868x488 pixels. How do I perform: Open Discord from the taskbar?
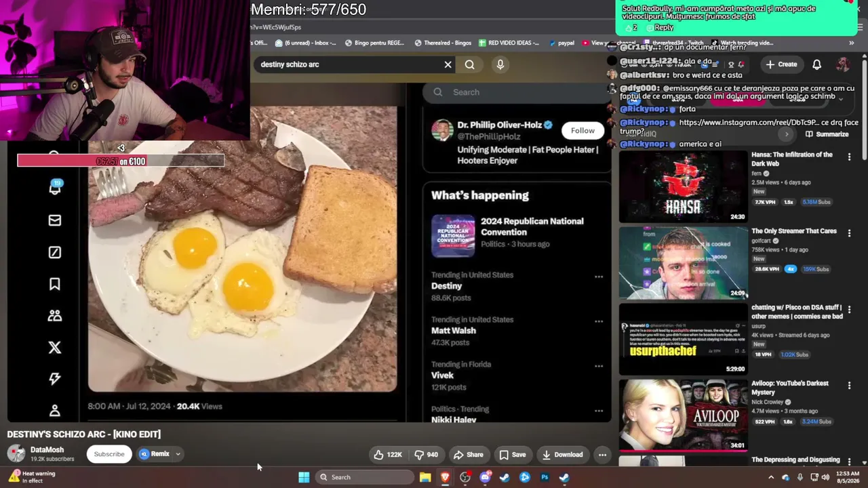click(x=485, y=477)
